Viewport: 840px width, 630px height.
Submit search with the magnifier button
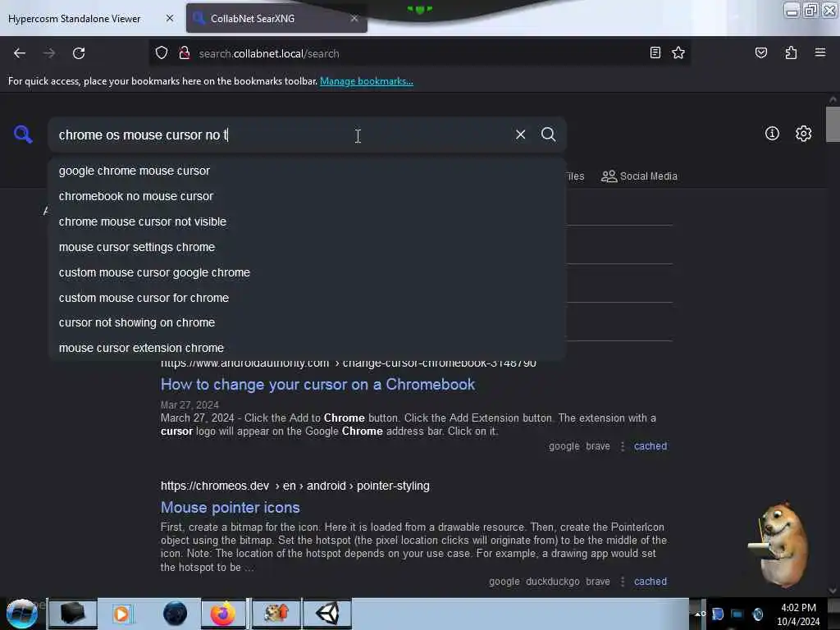[x=548, y=135]
